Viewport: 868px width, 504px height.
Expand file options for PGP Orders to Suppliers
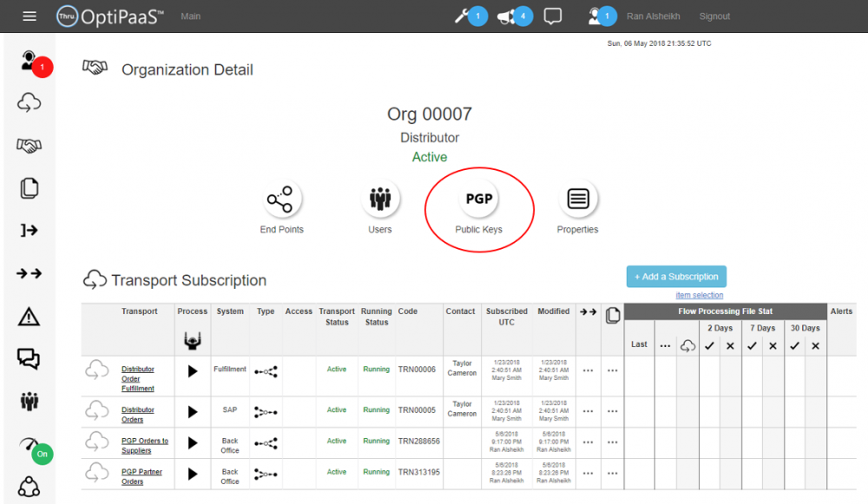pos(612,443)
